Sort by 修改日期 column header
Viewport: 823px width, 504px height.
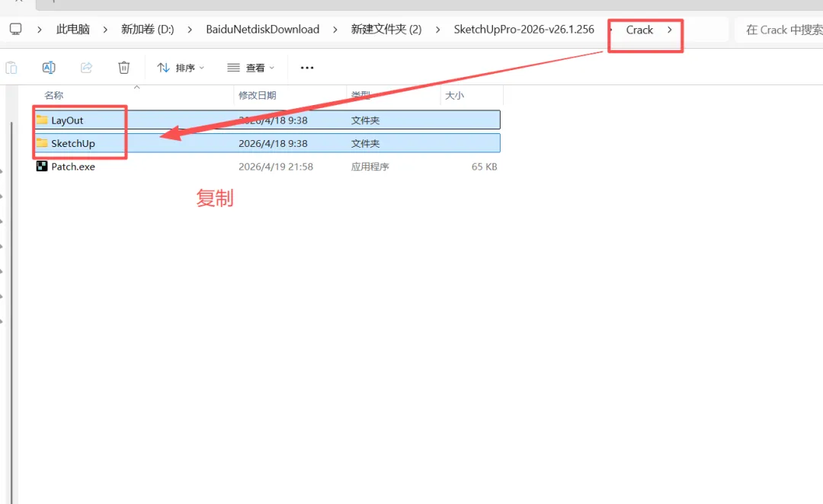[258, 95]
